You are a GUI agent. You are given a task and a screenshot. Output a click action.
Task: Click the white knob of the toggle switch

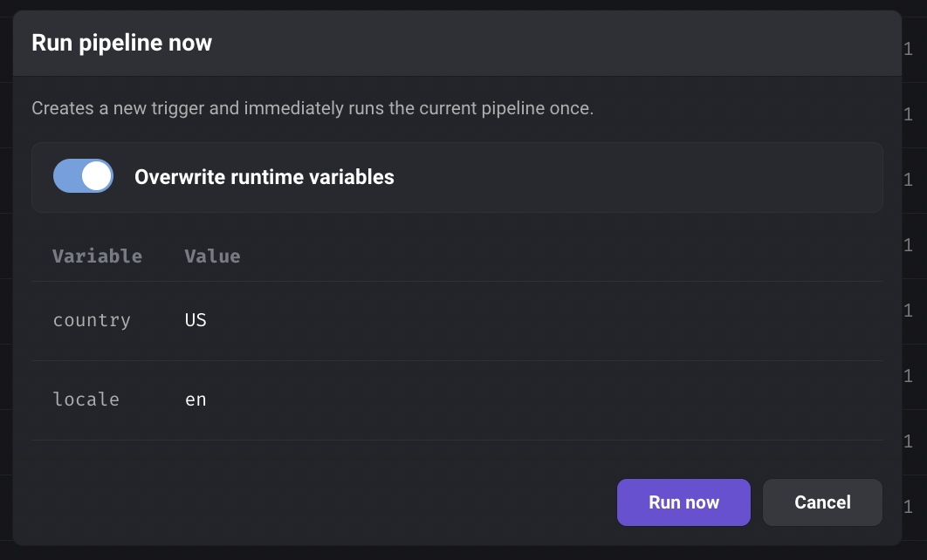pos(96,176)
